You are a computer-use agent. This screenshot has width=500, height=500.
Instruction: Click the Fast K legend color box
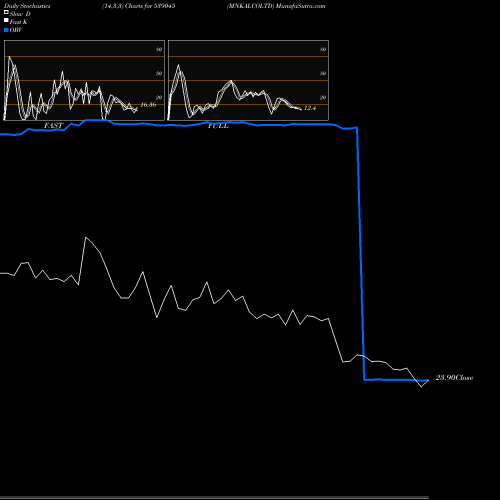click(x=6, y=20)
